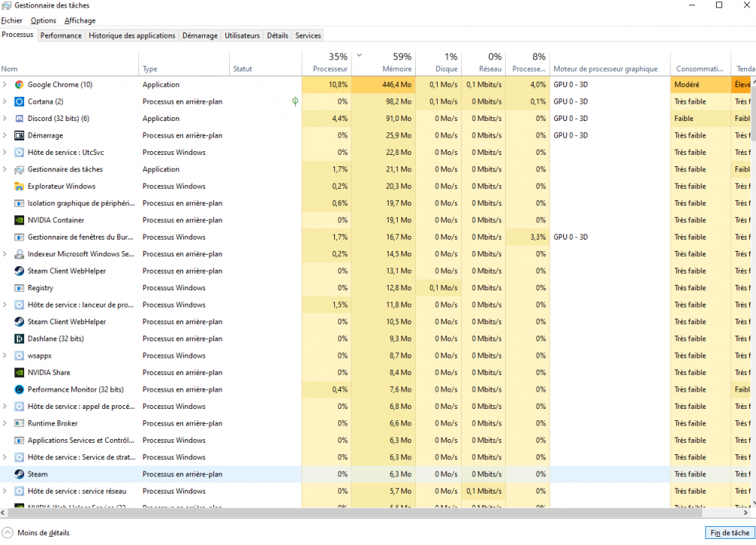Expand the Démarrage process row
Viewport: 756px width, 545px height.
coord(5,135)
